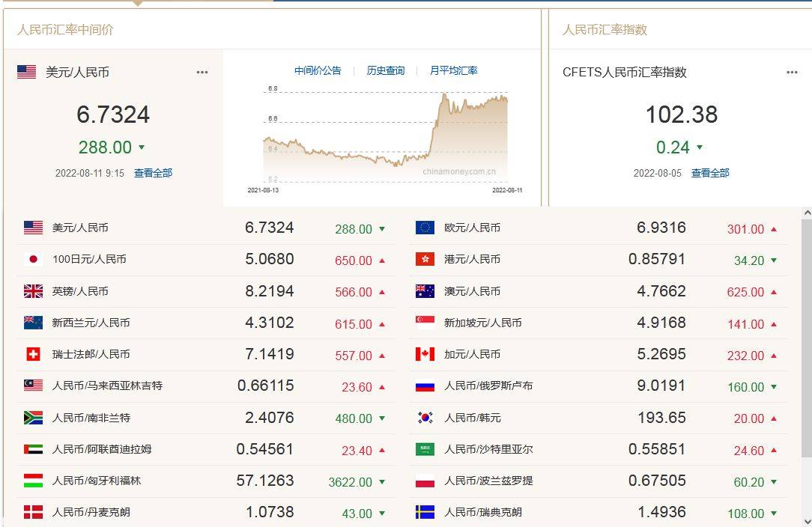Click the South Korea flag beside 人民币/韩元
Viewport: 812px width, 527px height.
point(425,418)
